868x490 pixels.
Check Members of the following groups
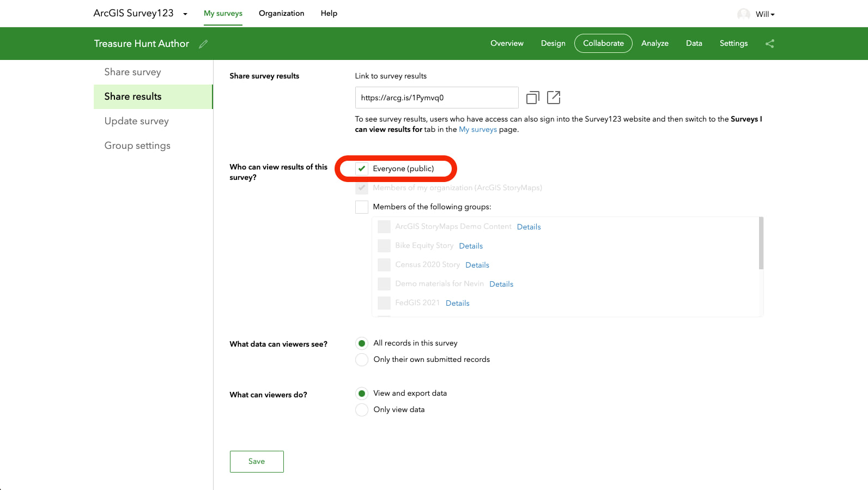(361, 207)
